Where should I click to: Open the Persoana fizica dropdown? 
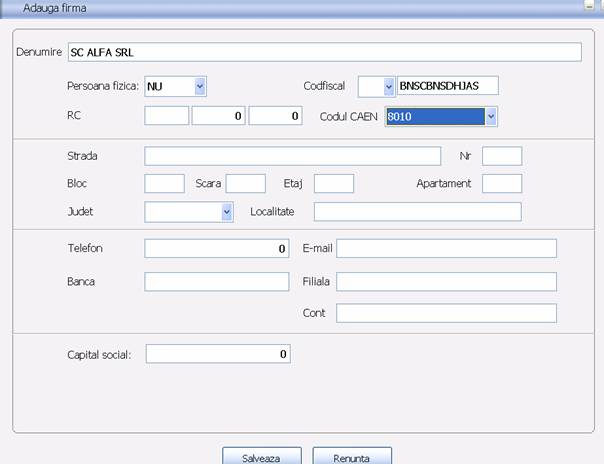200,87
